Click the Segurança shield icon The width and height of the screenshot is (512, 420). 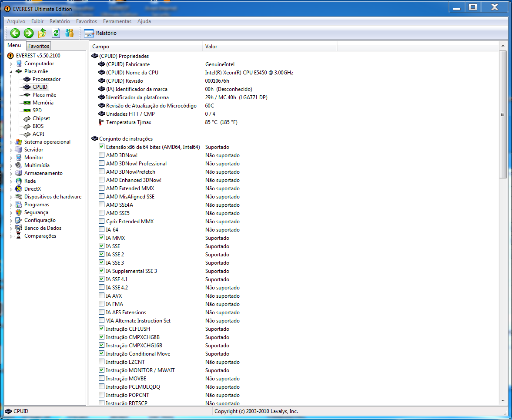pyautogui.click(x=19, y=213)
